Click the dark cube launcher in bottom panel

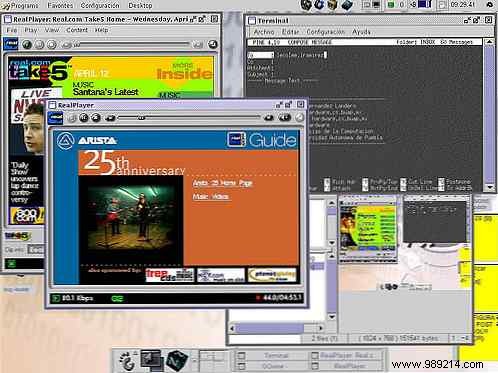[177, 360]
